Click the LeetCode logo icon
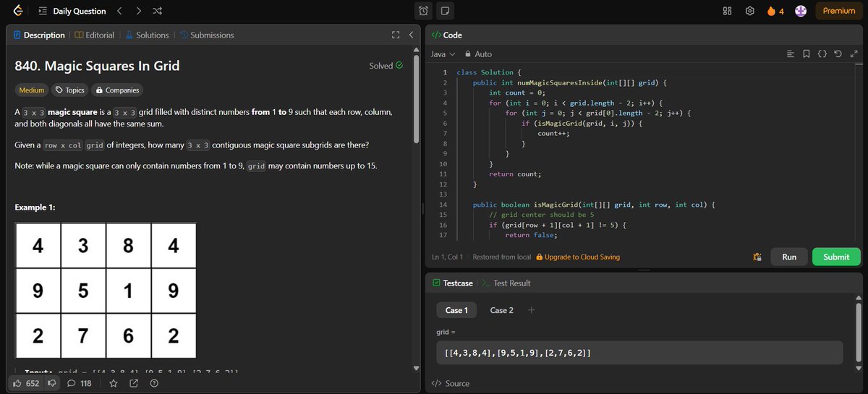This screenshot has width=868, height=394. click(17, 11)
